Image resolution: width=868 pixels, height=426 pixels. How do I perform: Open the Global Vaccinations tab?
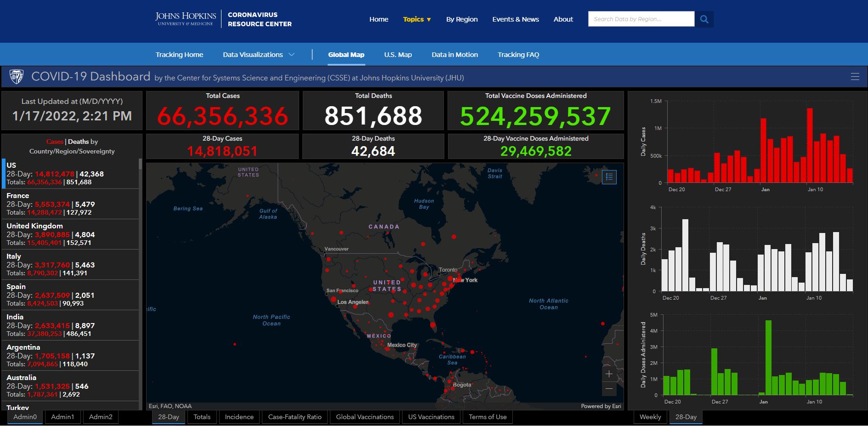tap(365, 417)
